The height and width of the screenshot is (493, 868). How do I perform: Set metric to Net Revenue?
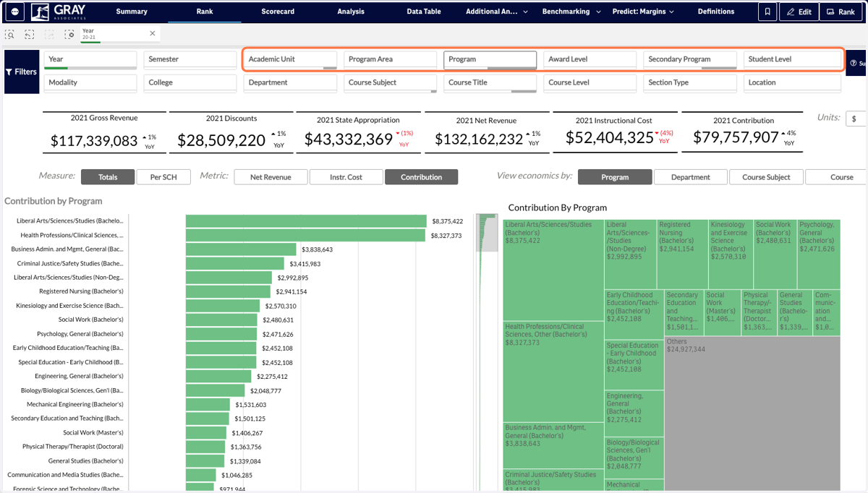[x=271, y=177]
